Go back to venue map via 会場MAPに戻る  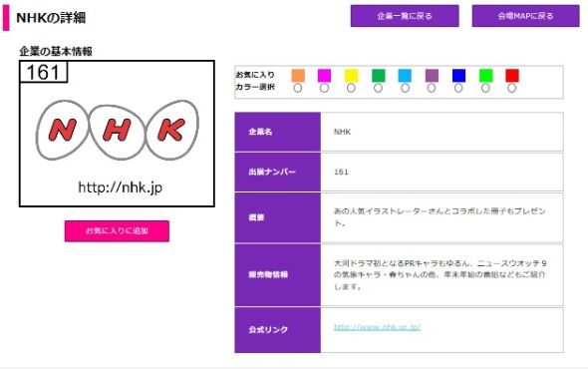[525, 16]
